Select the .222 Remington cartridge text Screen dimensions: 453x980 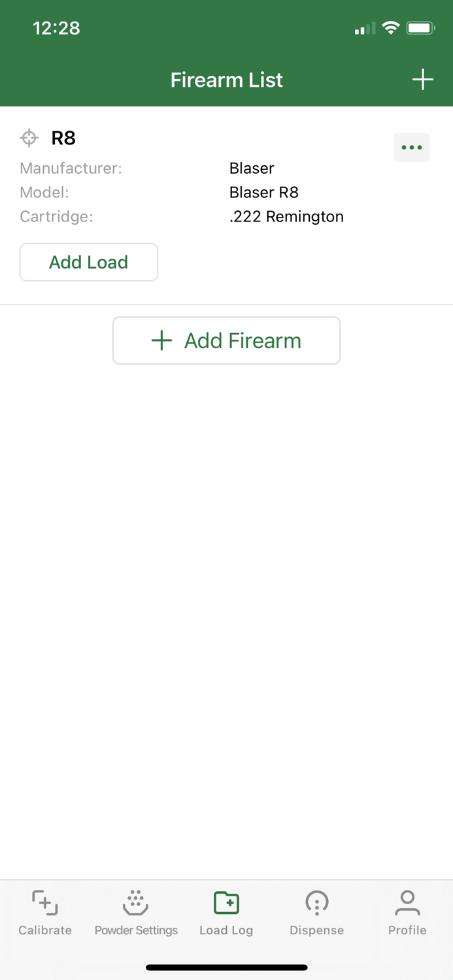pyautogui.click(x=286, y=216)
